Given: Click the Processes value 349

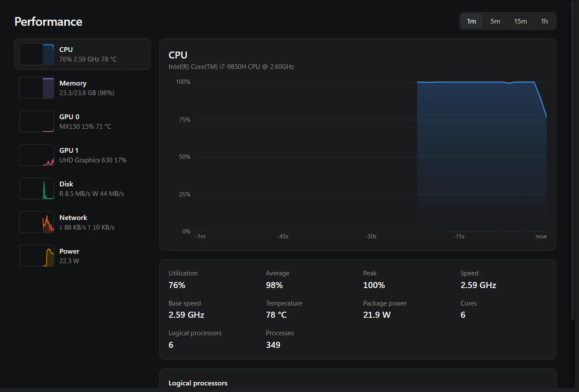Looking at the screenshot, I should click(273, 345).
